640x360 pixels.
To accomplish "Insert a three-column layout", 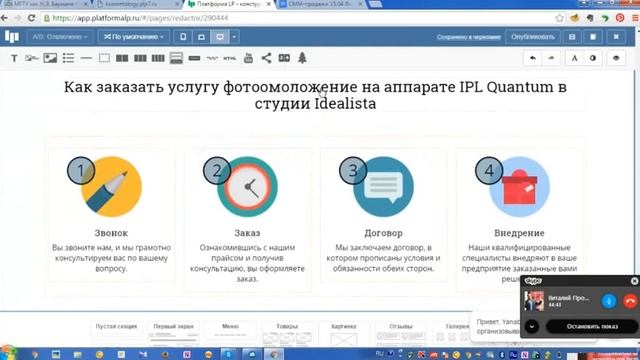I will pos(140,58).
